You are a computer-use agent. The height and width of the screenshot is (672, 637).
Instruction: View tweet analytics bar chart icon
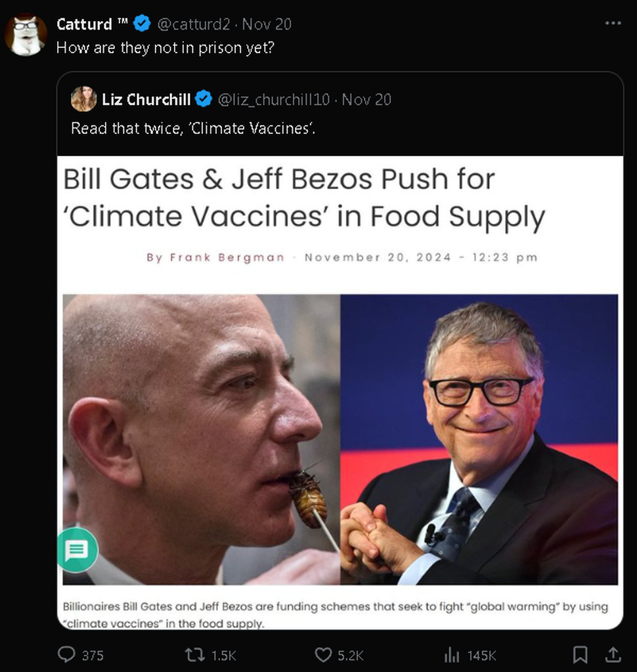452,654
